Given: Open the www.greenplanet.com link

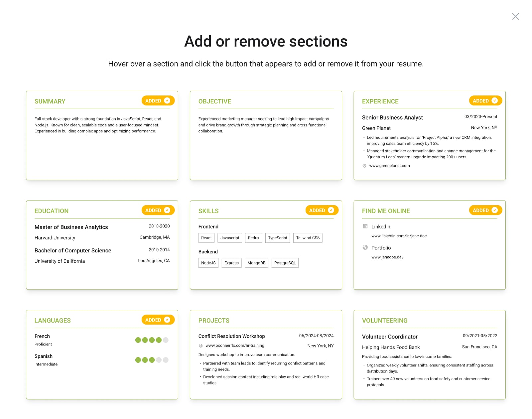Looking at the screenshot, I should coord(389,166).
